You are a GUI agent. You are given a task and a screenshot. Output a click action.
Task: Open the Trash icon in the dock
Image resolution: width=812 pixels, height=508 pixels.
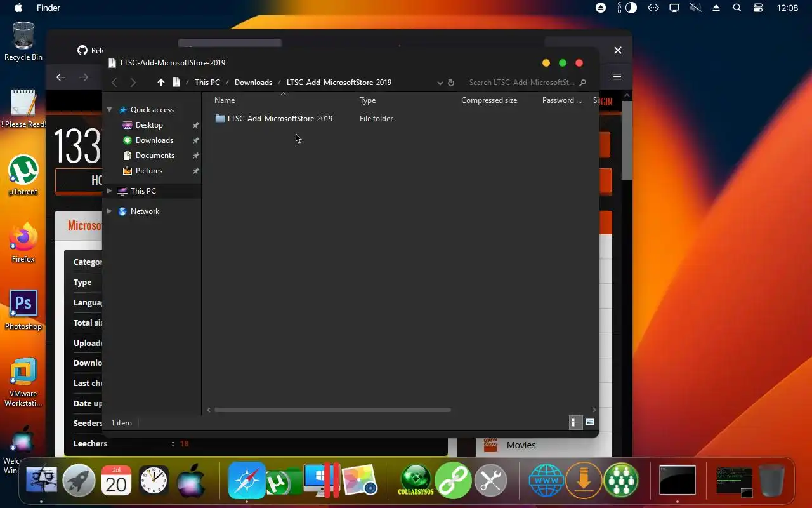771,481
